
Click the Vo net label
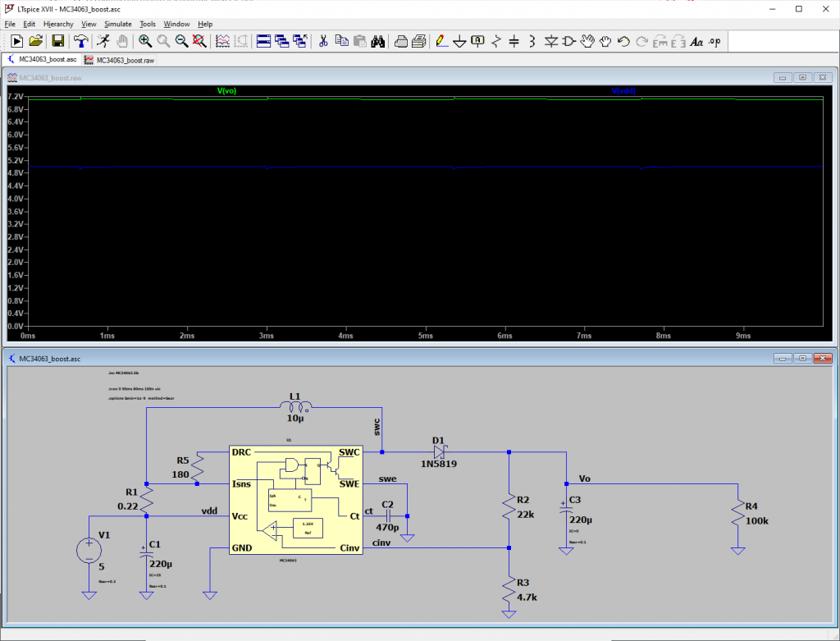click(584, 478)
